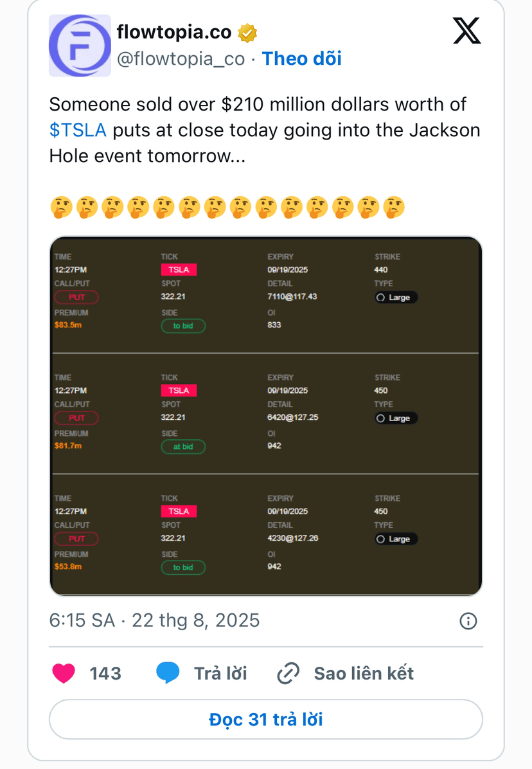Click the $53.8m premium row in image
The image size is (532, 769).
point(266,534)
